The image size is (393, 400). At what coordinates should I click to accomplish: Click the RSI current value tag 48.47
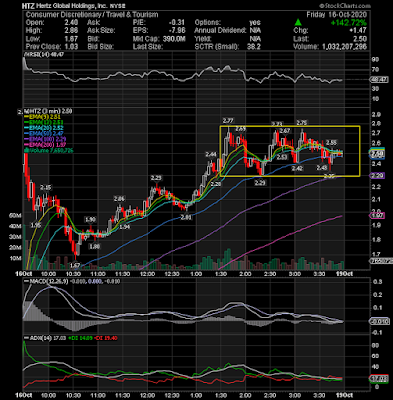coord(380,80)
